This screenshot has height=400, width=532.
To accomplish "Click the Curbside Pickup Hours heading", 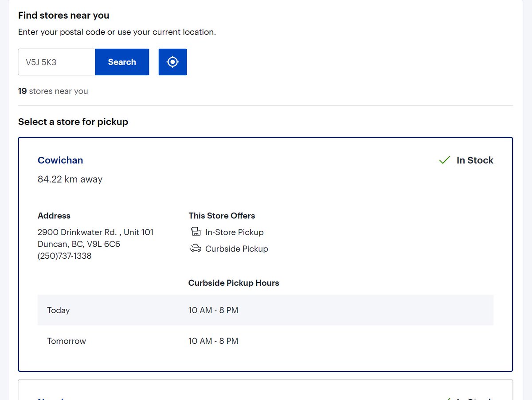I will [x=234, y=283].
